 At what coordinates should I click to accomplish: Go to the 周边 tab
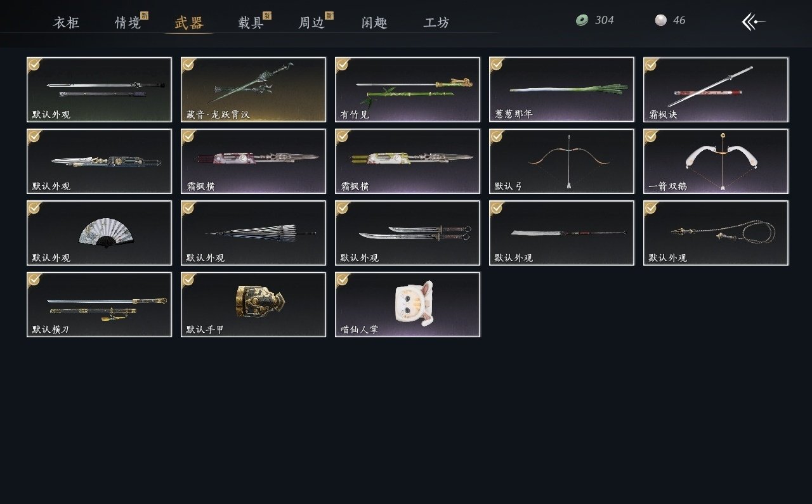[x=312, y=23]
